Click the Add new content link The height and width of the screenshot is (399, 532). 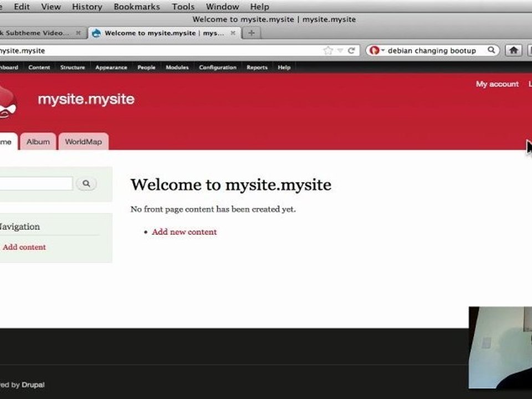tap(184, 232)
